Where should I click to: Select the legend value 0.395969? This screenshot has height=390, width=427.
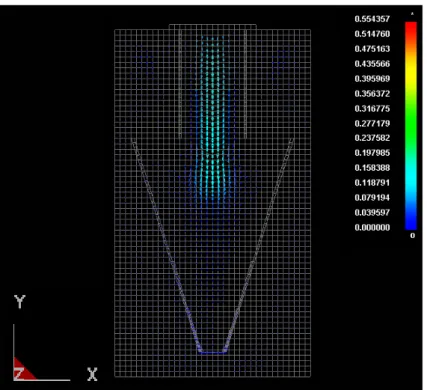point(372,79)
